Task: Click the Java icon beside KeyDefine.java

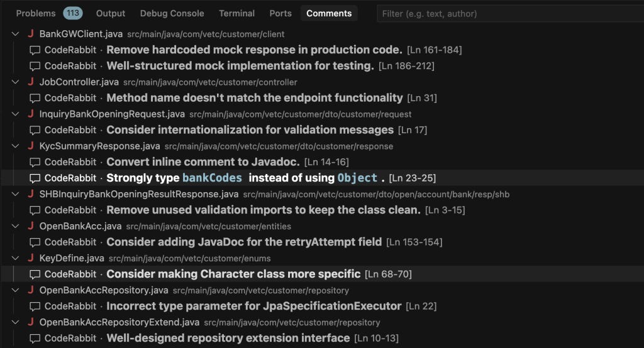Action: (x=30, y=258)
